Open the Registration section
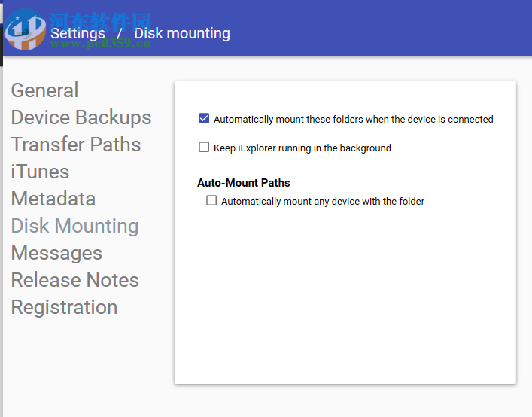The image size is (532, 417). pyautogui.click(x=64, y=307)
